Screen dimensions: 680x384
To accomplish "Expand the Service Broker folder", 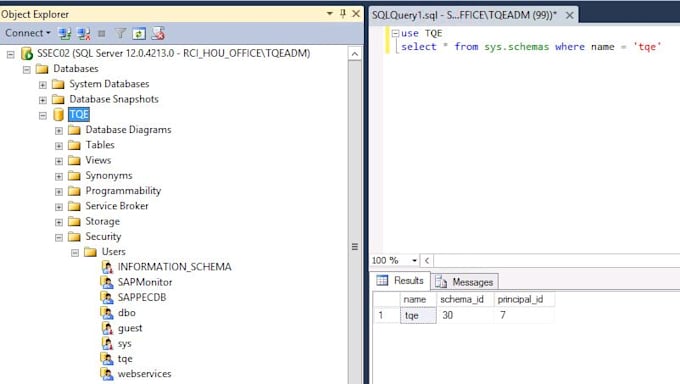I will click(x=59, y=207).
